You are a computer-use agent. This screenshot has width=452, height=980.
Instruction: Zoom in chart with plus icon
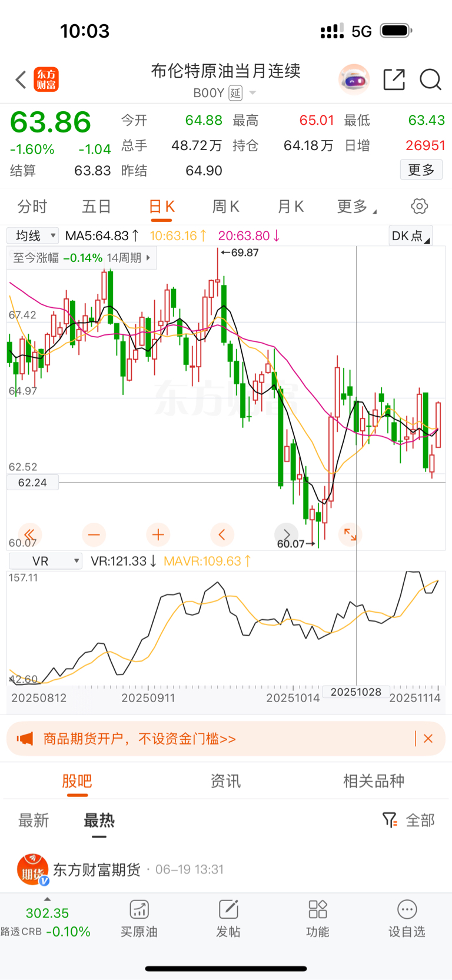click(158, 534)
